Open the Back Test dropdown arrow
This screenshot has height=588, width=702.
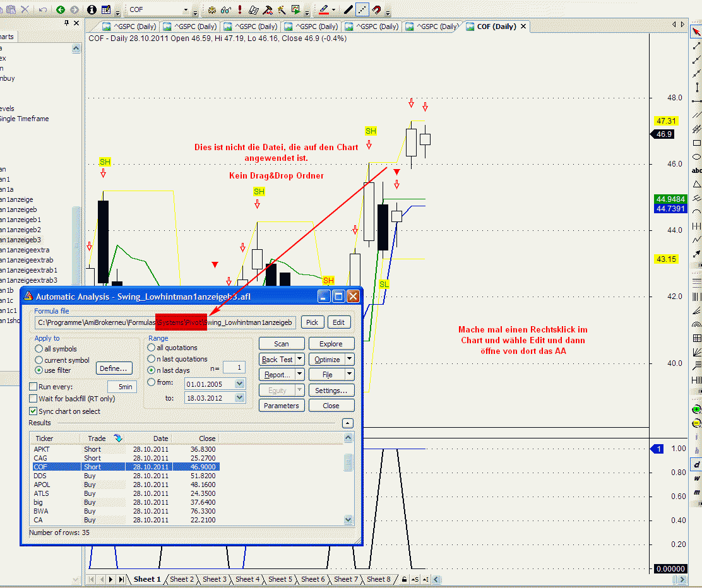coord(300,360)
